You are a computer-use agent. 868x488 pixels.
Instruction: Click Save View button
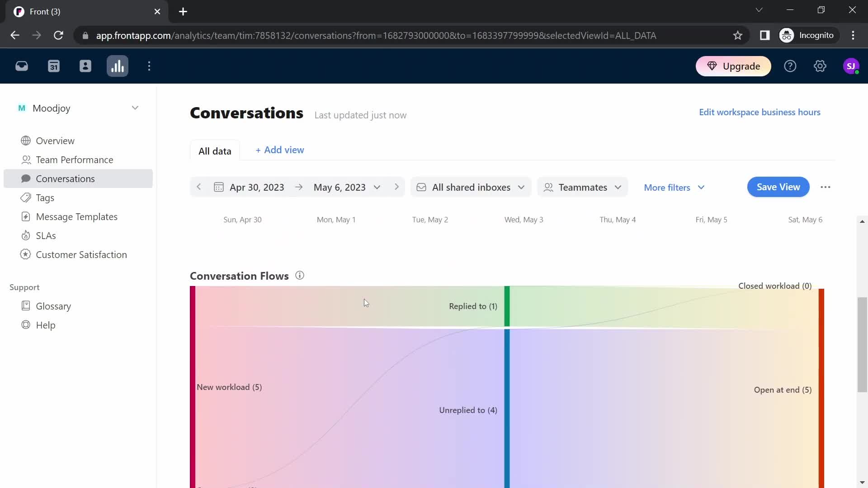point(778,187)
